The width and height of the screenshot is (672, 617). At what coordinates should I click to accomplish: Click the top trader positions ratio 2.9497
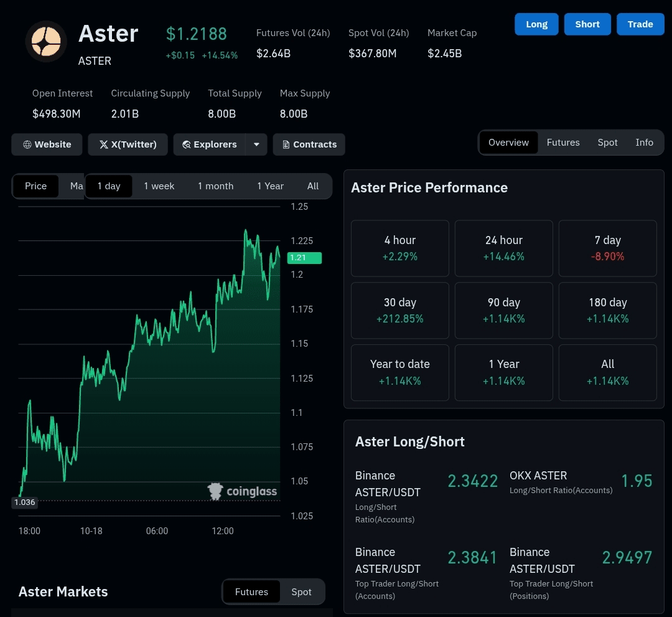coord(627,558)
